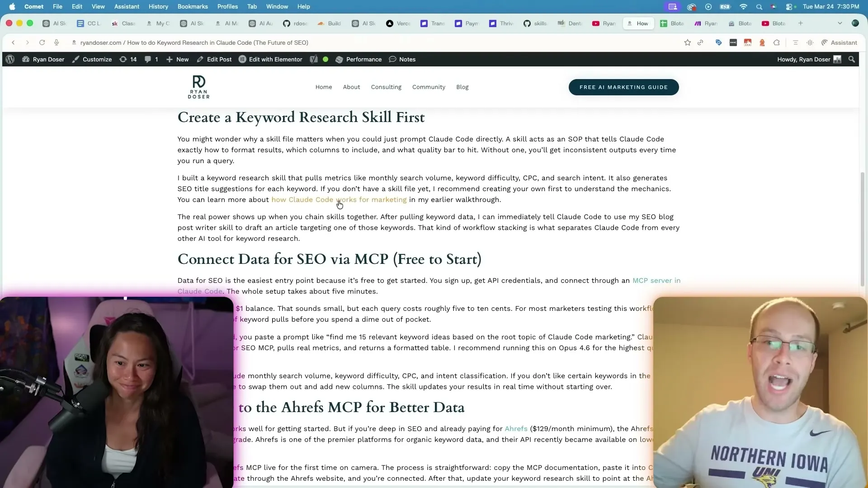Image resolution: width=868 pixels, height=488 pixels.
Task: Click the Free AI Marketing Guide button
Action: (623, 87)
